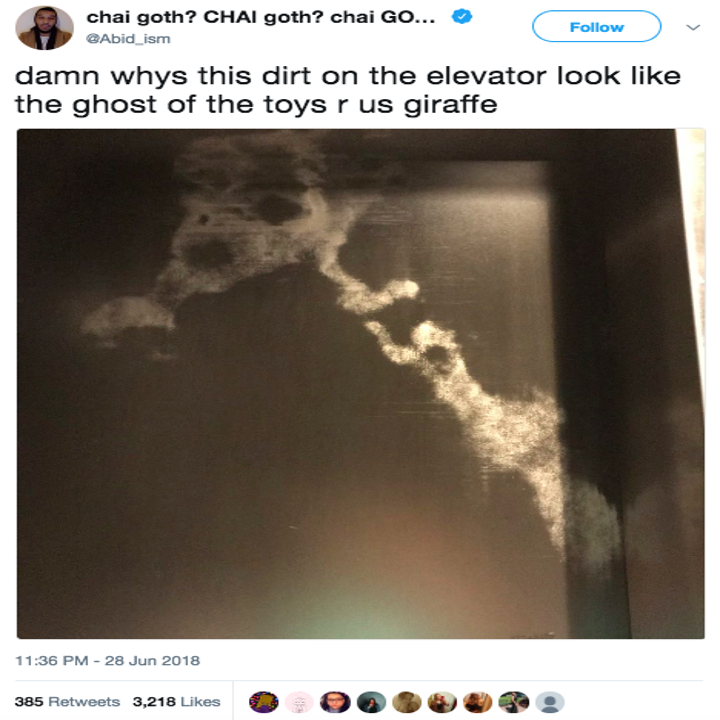This screenshot has height=720, width=720.
Task: Open the author's profile picture
Action: click(x=45, y=28)
